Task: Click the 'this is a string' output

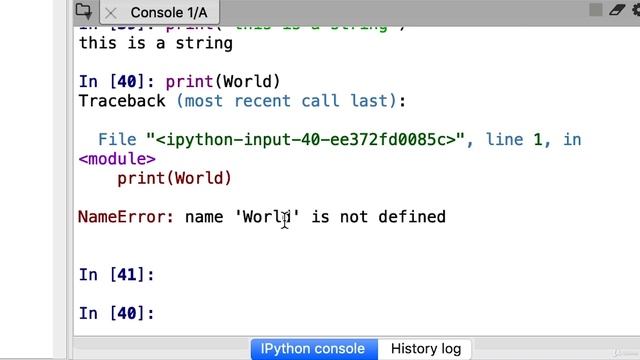Action: point(156,43)
